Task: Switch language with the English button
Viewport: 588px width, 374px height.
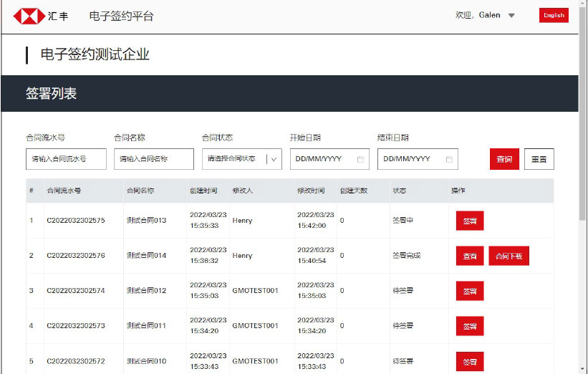Action: pyautogui.click(x=554, y=15)
